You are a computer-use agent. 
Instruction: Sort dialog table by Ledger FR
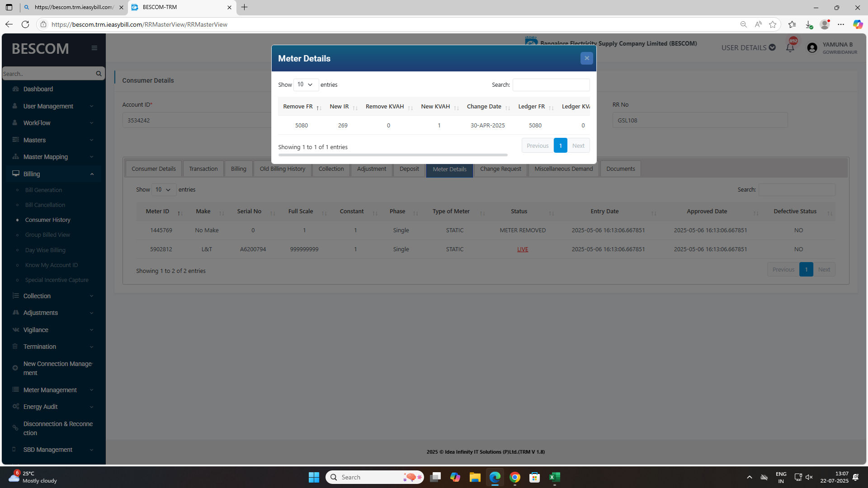(535, 107)
